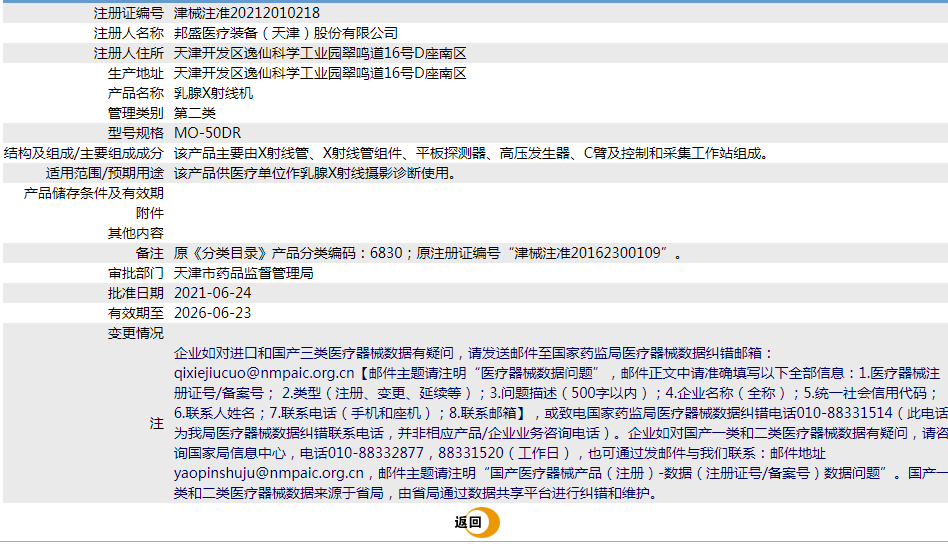Click the 注册证编号 label
Viewport: 948px width, 544px height.
point(129,13)
